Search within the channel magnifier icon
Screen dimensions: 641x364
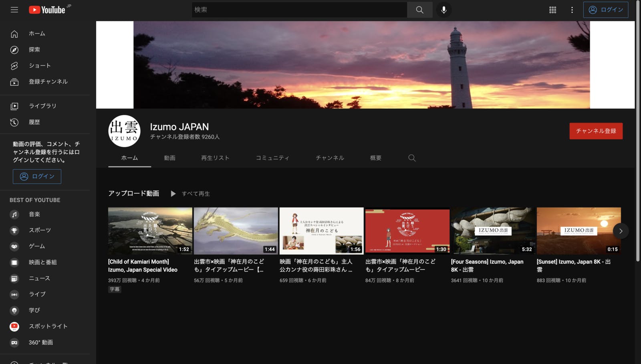point(412,158)
